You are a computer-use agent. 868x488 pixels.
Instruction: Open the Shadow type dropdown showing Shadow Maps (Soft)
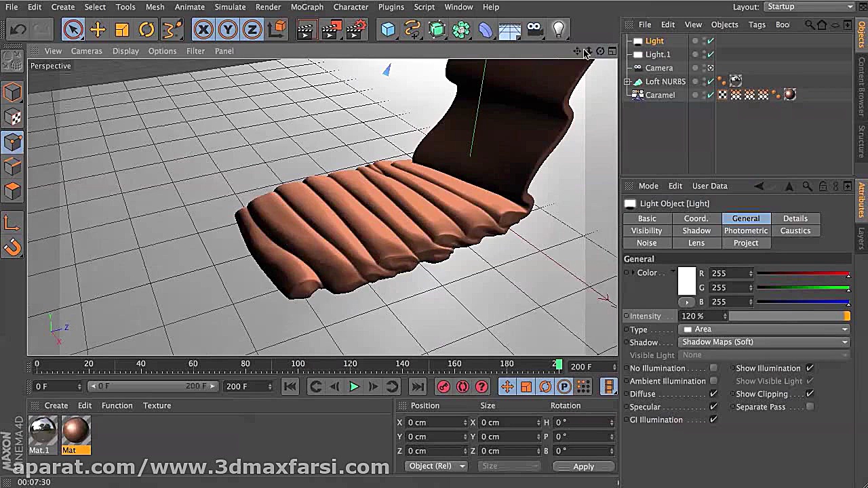tap(763, 342)
